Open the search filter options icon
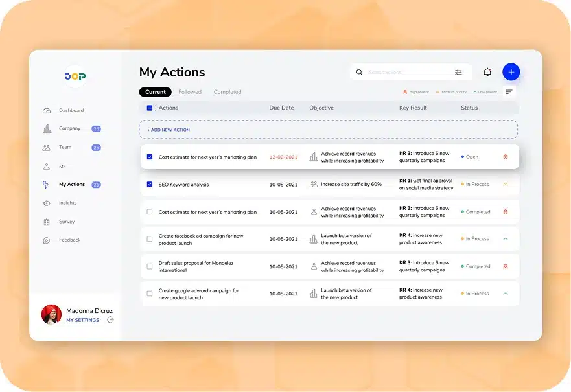Viewport: 571px width, 392px height. 459,72
